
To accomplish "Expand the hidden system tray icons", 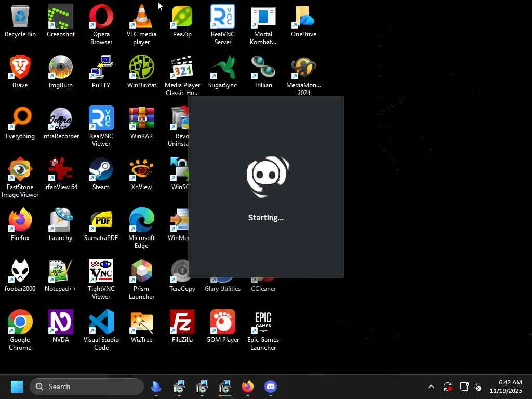I will (431, 387).
